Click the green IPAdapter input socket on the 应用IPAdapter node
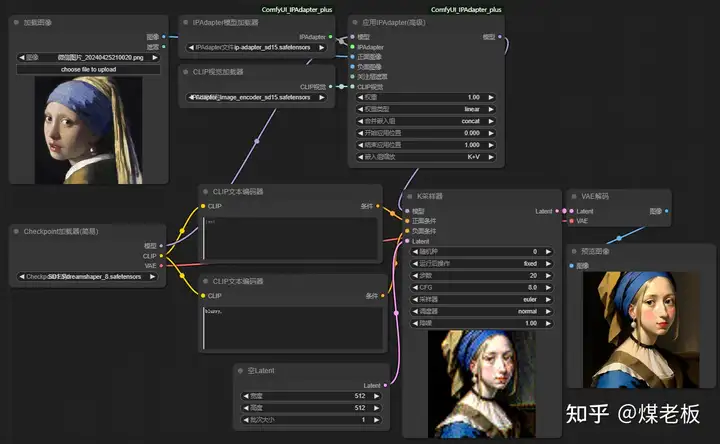This screenshot has width=720, height=444. coord(352,47)
